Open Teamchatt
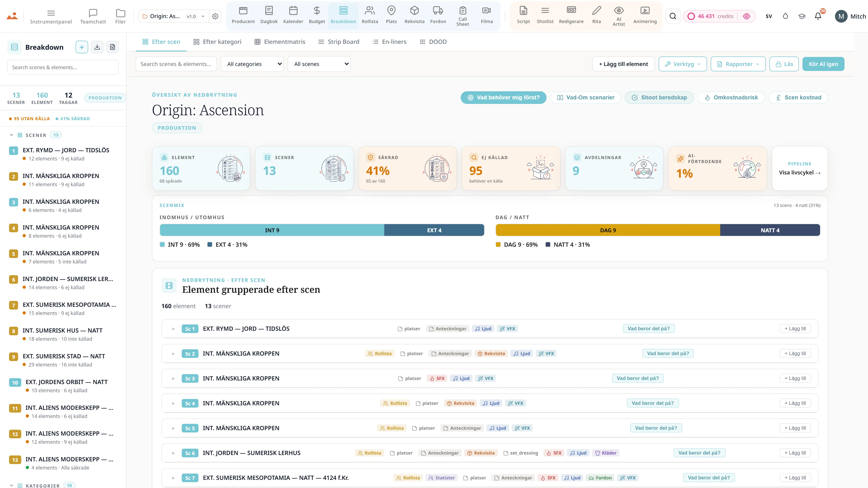 click(93, 17)
